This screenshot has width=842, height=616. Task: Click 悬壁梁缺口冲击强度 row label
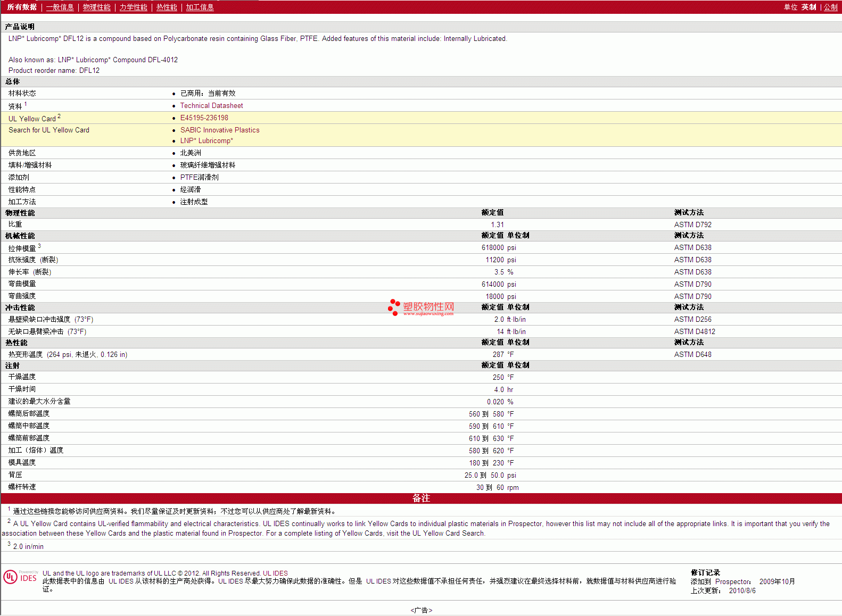tap(51, 319)
